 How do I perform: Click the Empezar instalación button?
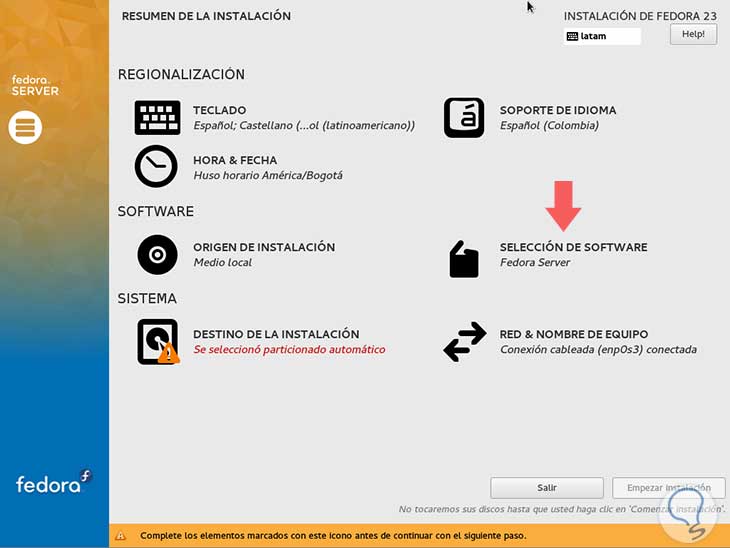click(x=669, y=487)
